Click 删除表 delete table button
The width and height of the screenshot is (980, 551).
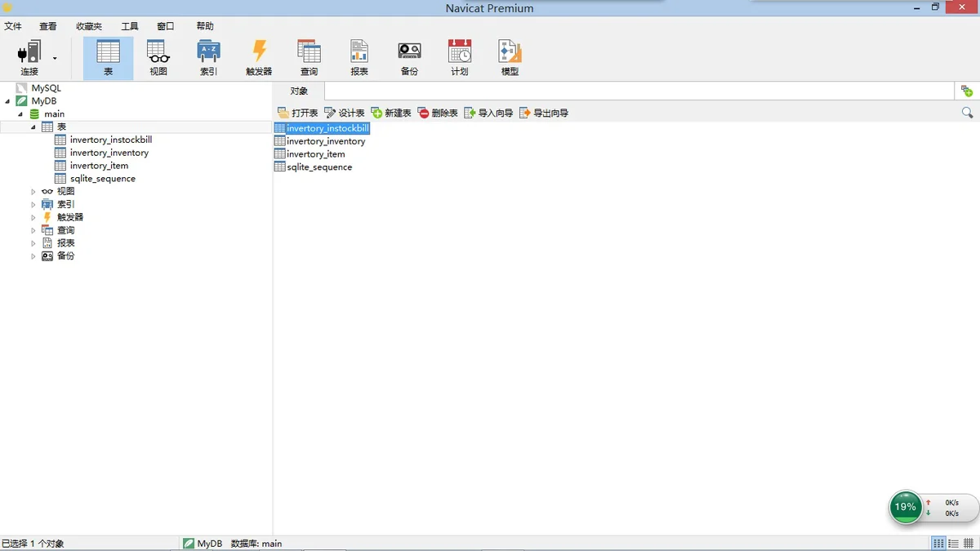coord(438,113)
